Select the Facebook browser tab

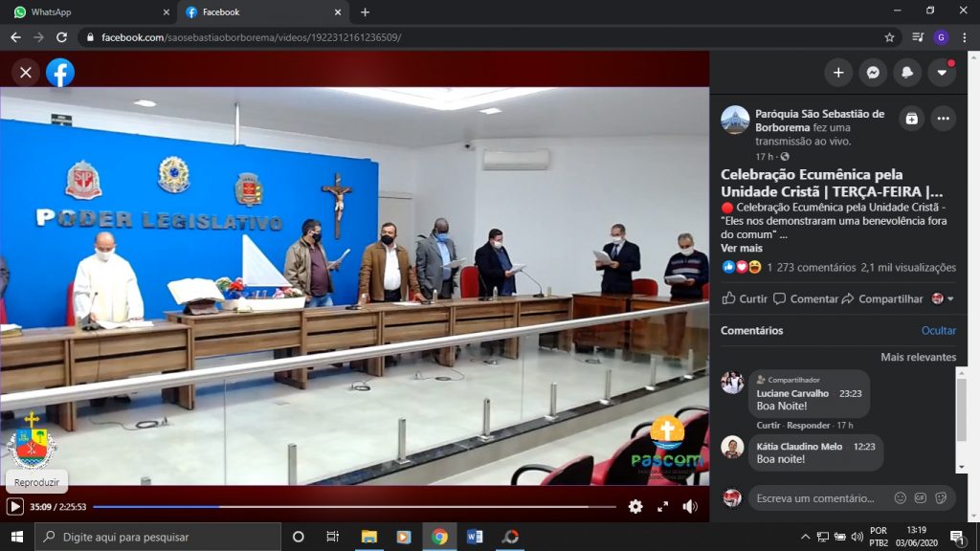[262, 11]
